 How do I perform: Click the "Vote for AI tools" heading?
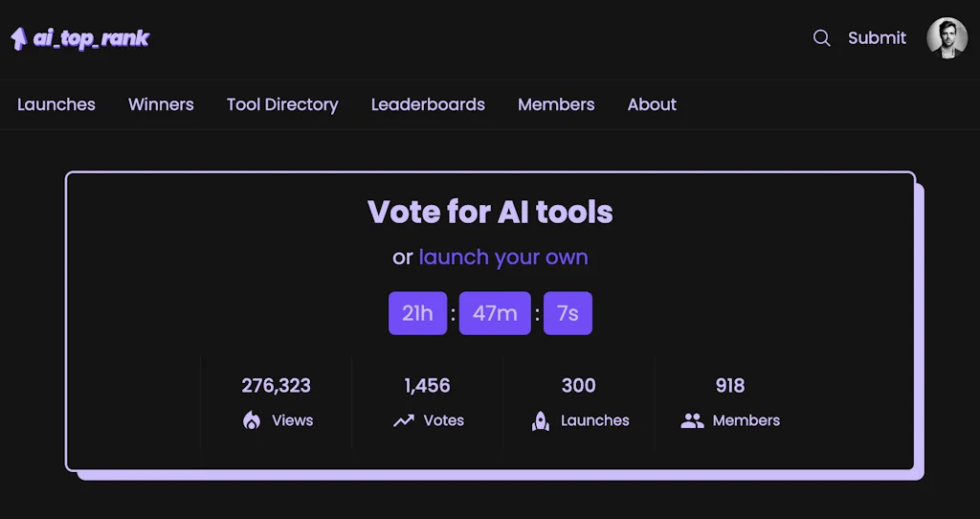tap(490, 212)
